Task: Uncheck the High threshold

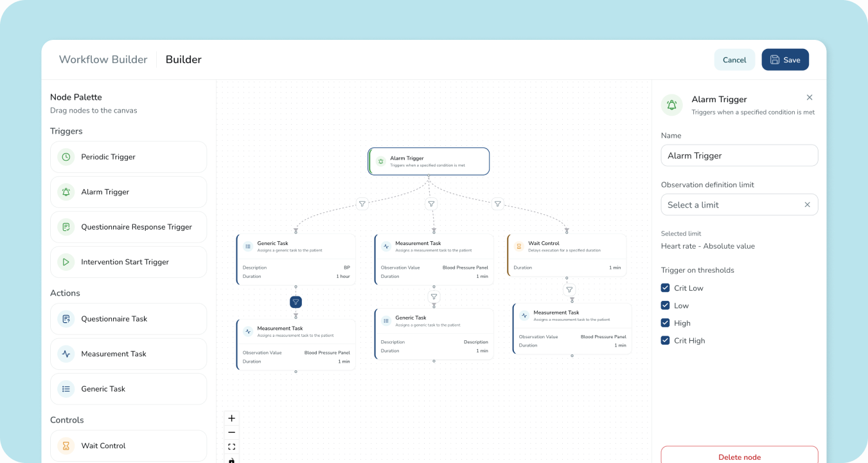Action: (x=666, y=323)
